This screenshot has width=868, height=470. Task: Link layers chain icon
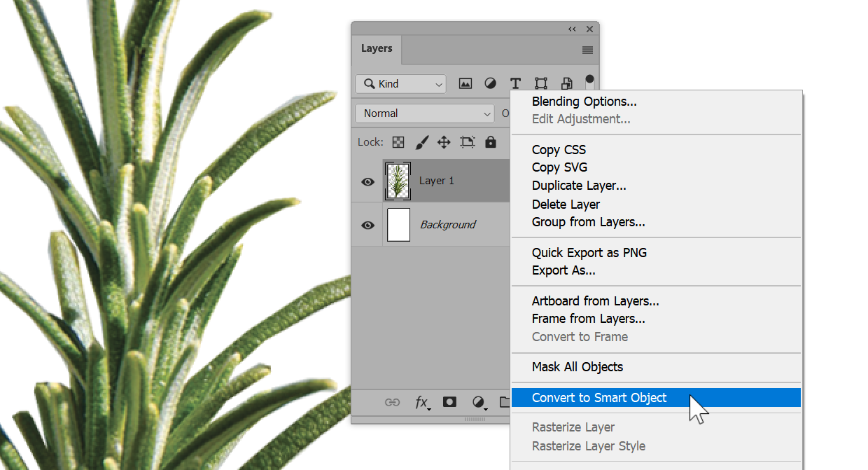point(393,402)
